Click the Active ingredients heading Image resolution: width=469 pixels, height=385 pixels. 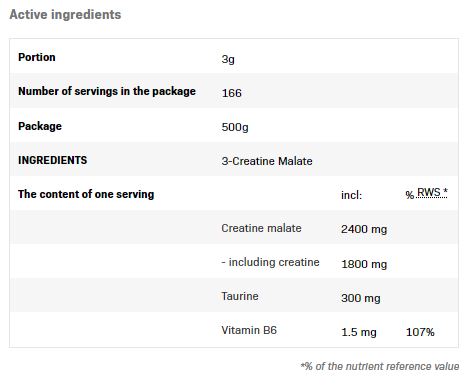65,15
